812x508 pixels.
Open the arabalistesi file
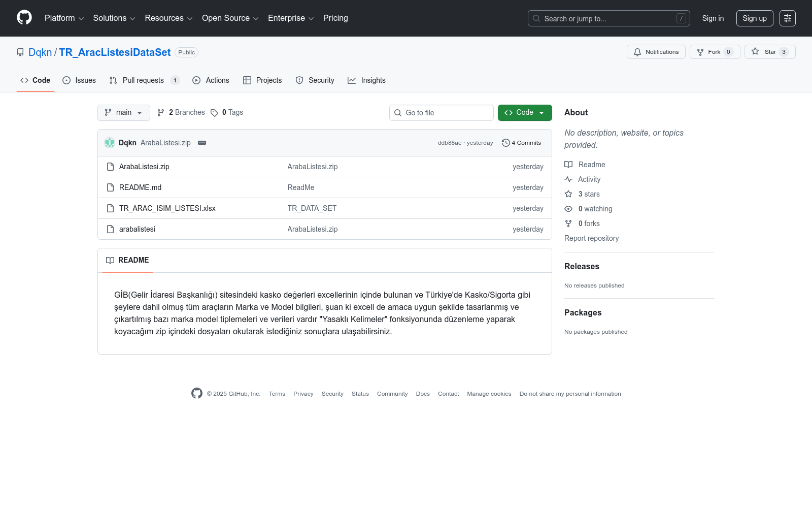[x=137, y=229]
